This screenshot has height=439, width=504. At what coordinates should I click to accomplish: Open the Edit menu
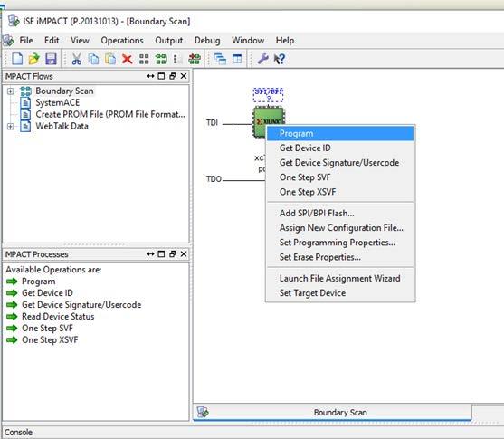point(52,41)
